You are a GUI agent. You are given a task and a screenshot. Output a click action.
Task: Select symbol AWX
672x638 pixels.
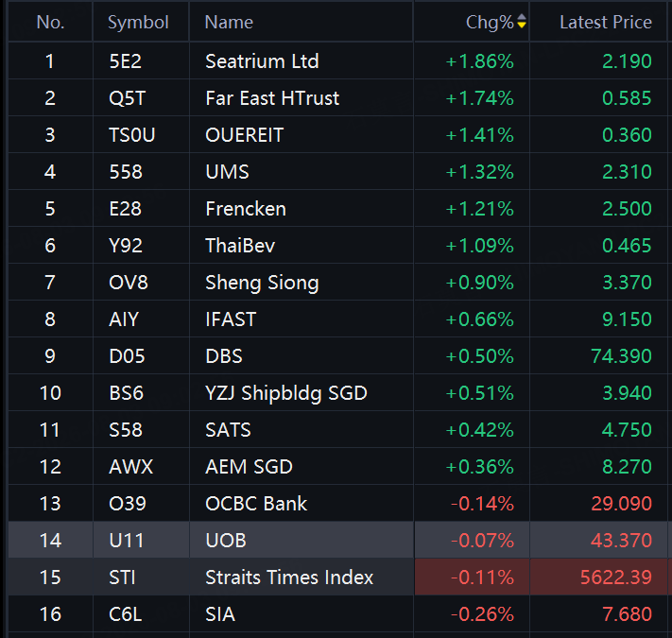[x=130, y=467]
